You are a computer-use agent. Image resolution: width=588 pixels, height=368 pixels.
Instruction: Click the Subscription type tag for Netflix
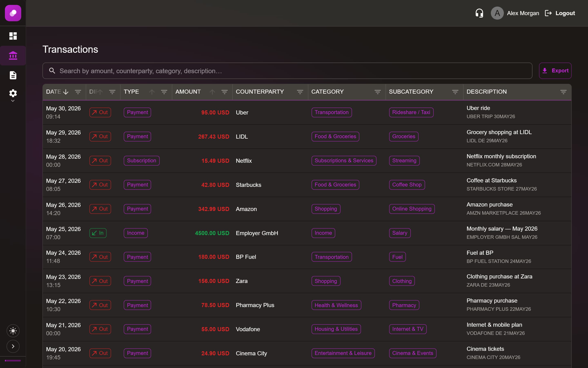[141, 161]
